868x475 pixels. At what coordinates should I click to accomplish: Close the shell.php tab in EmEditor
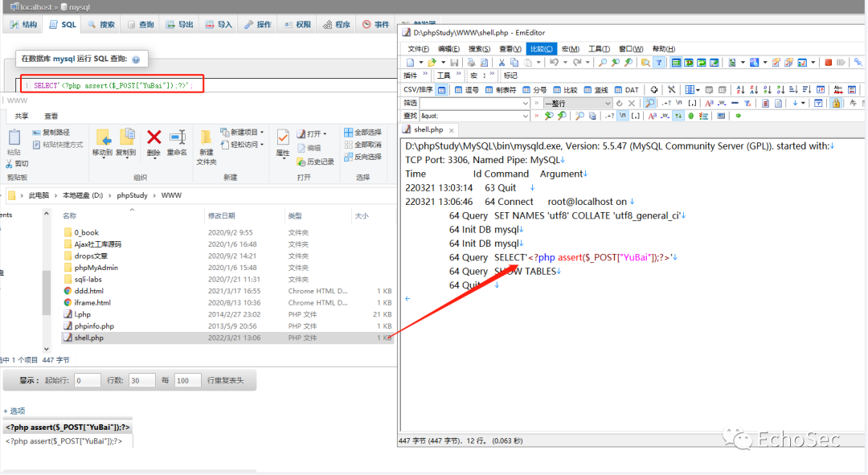pos(452,130)
